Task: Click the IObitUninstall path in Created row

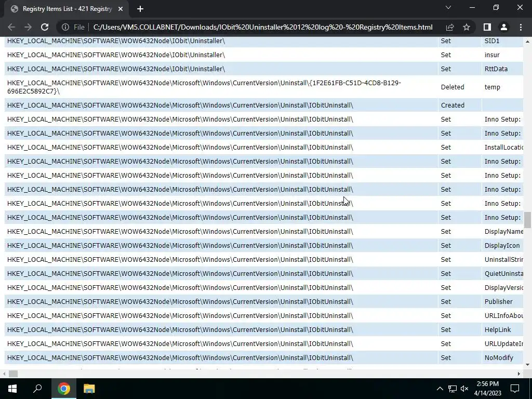Action: point(180,105)
